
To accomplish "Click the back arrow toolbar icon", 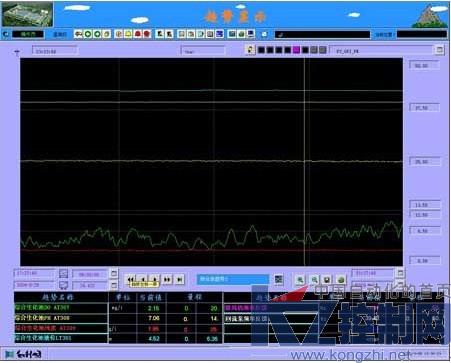I will 78,34.
